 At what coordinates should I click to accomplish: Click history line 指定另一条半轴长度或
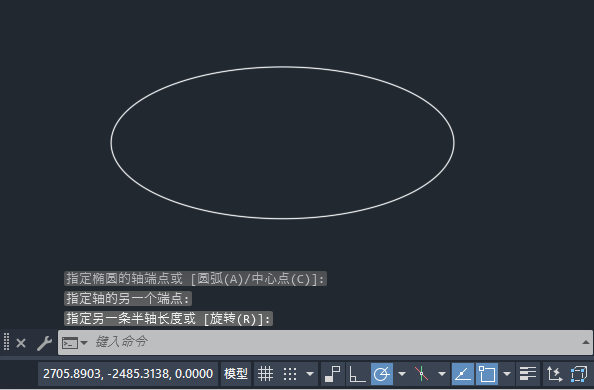[x=169, y=318]
